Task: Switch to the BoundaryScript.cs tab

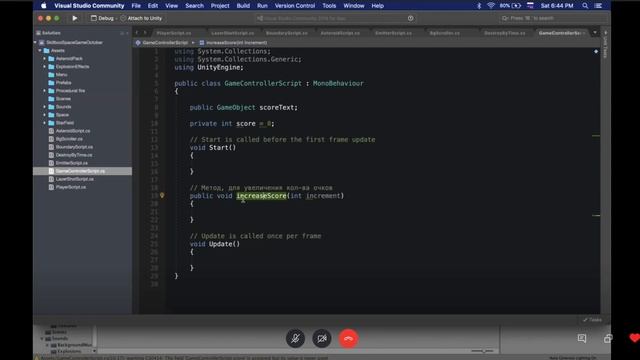Action: point(287,33)
